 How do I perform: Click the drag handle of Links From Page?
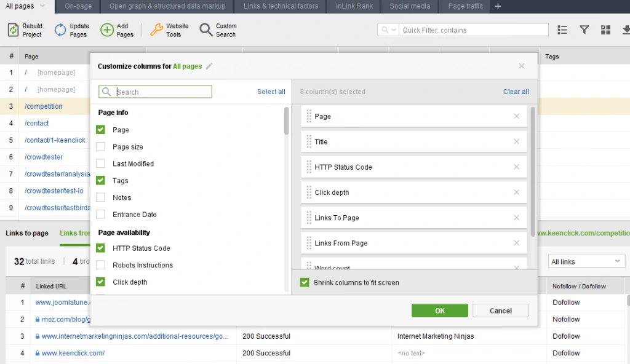309,243
